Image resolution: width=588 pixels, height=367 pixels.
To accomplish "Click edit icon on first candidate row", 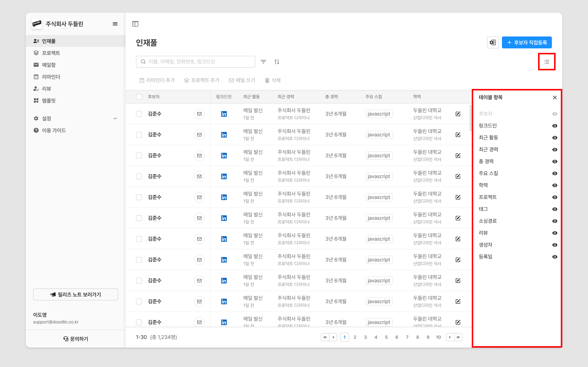I will coord(458,114).
